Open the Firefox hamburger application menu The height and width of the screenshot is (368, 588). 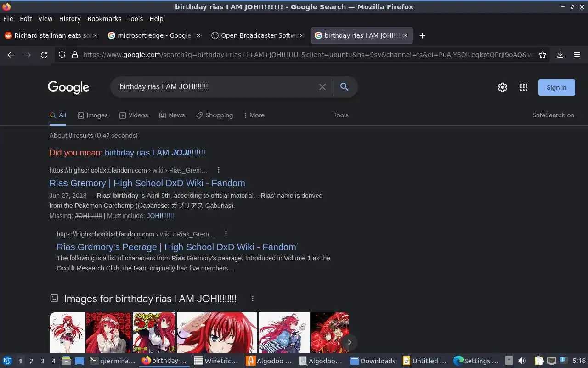coord(577,55)
